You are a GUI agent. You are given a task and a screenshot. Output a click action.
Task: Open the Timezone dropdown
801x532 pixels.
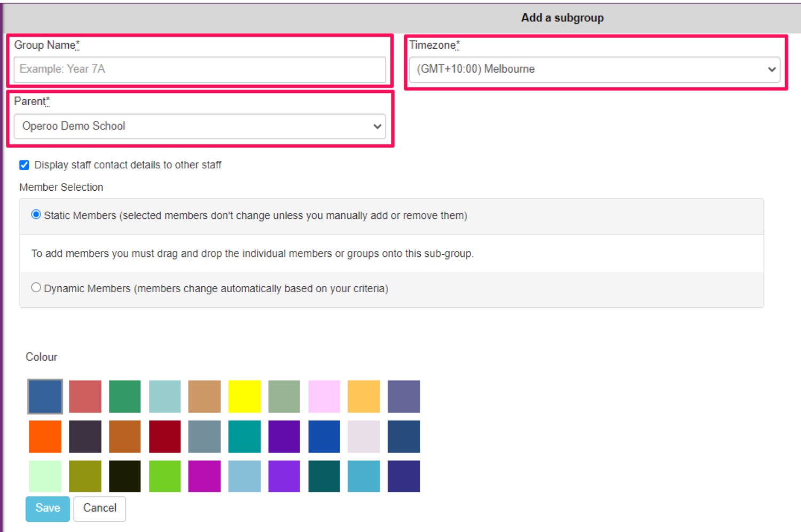pyautogui.click(x=595, y=69)
